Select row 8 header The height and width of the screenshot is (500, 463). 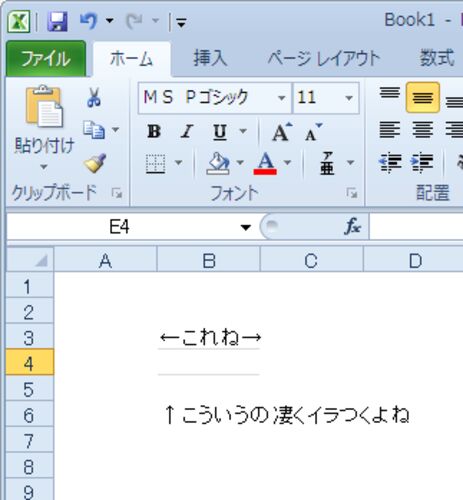point(29,466)
